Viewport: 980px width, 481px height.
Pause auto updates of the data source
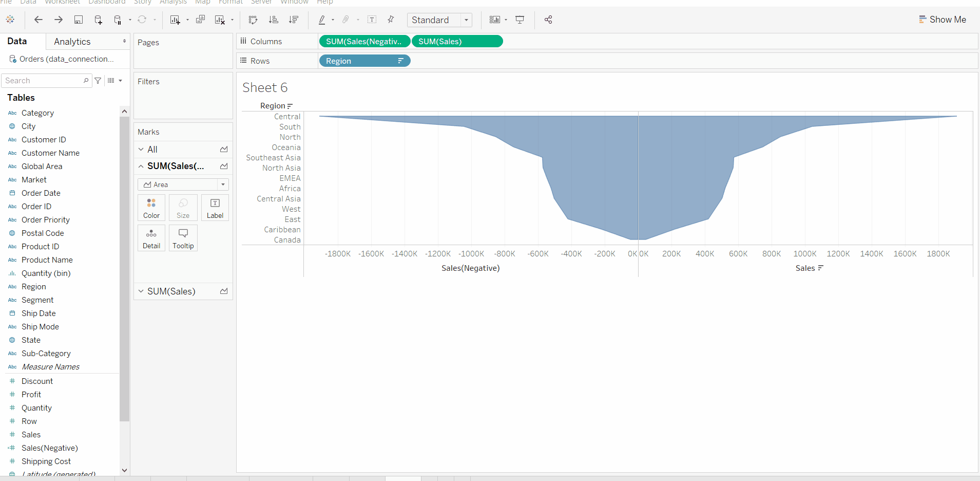click(118, 20)
